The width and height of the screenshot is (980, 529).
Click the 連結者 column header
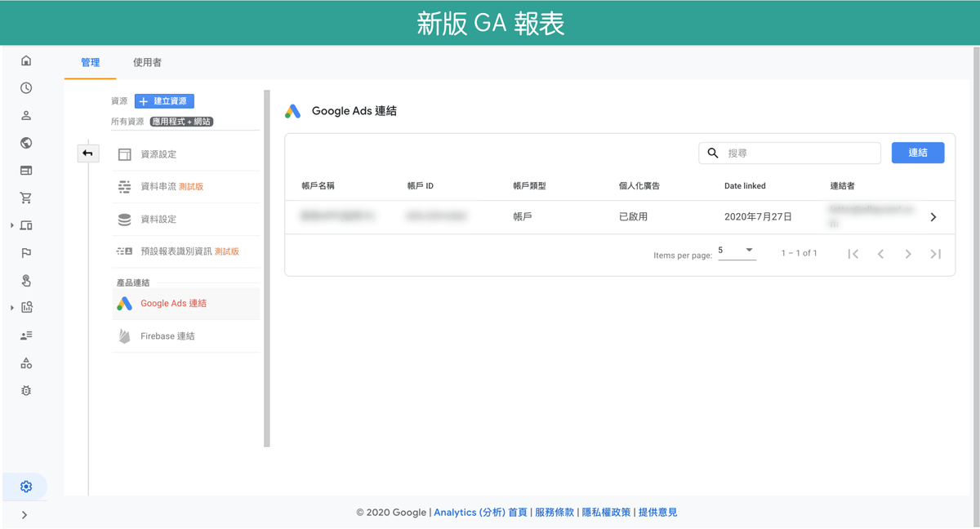842,186
